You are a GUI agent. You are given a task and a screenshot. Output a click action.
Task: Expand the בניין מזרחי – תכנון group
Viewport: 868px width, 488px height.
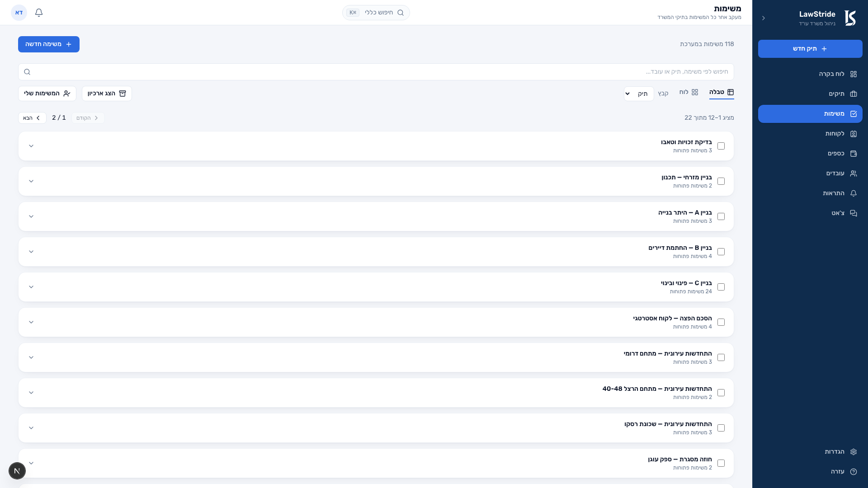(x=31, y=181)
